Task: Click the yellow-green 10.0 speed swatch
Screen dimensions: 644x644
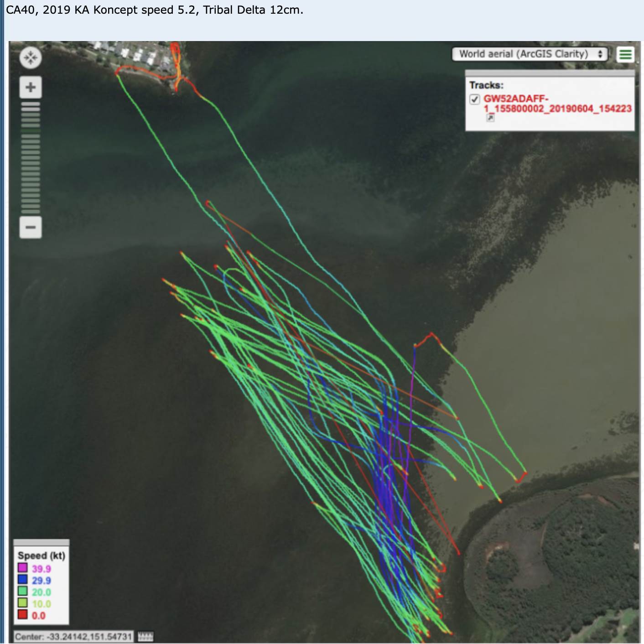Action: click(22, 603)
